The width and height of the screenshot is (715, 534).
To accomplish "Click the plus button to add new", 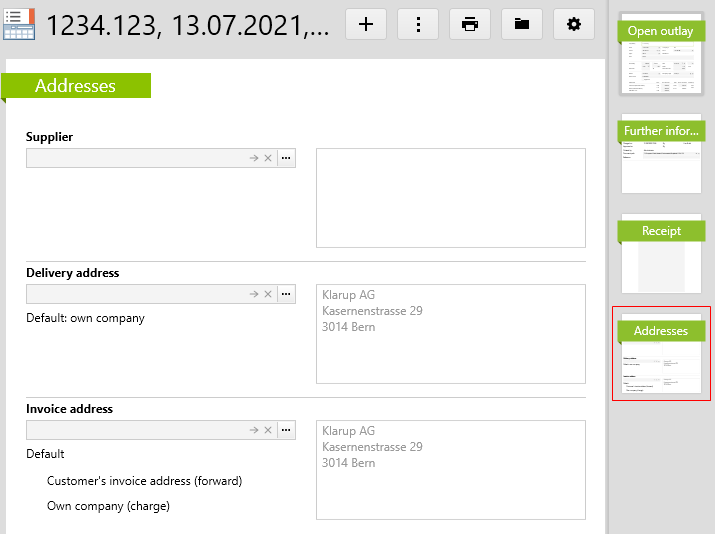I will coord(366,24).
